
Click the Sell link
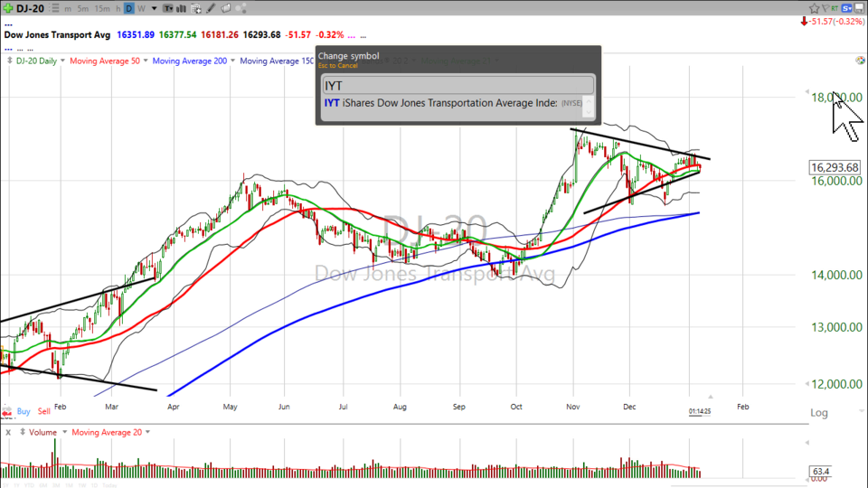pos(45,411)
